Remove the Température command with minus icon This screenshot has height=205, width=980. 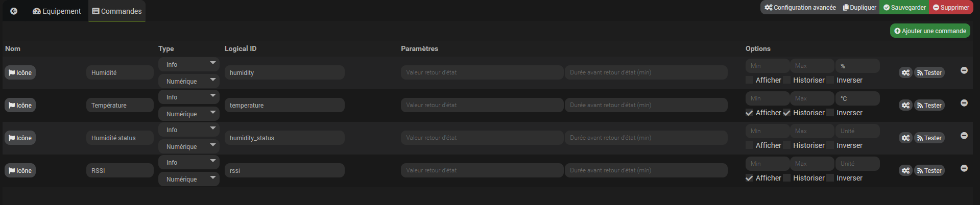(964, 103)
